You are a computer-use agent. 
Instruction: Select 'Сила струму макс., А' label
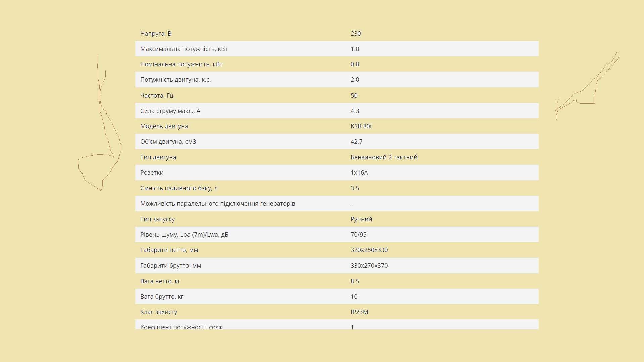(x=170, y=111)
